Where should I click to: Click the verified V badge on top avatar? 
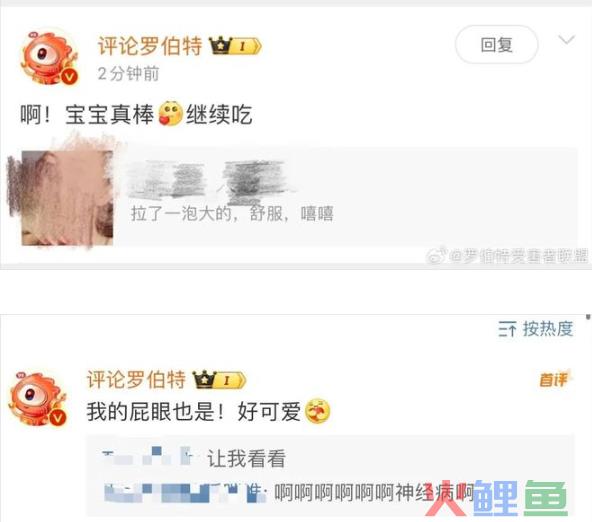(x=69, y=77)
